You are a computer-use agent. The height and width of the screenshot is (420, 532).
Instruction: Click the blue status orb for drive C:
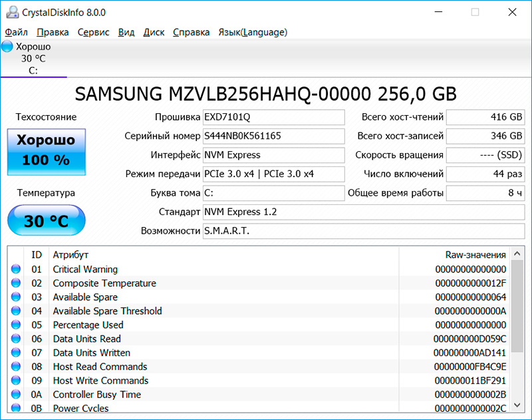7,47
